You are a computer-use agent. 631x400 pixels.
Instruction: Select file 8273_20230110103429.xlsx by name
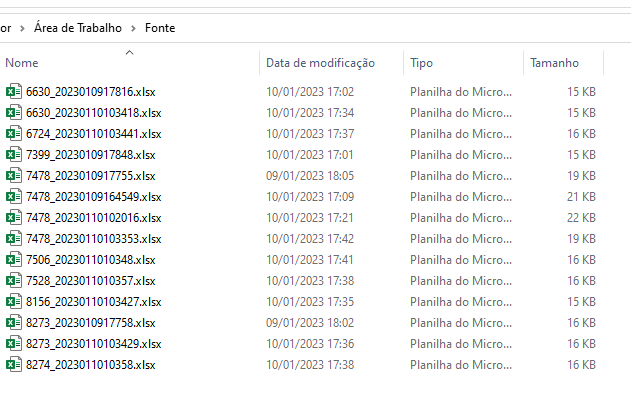point(94,344)
